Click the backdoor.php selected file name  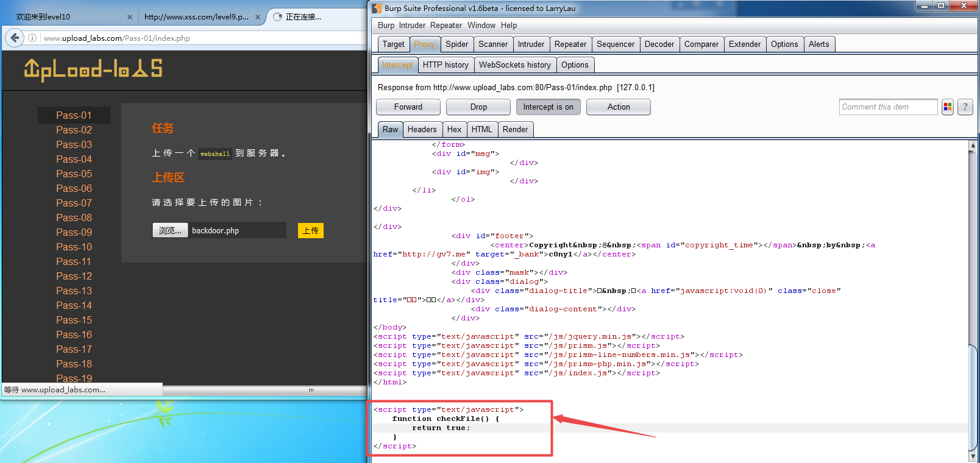coord(215,231)
